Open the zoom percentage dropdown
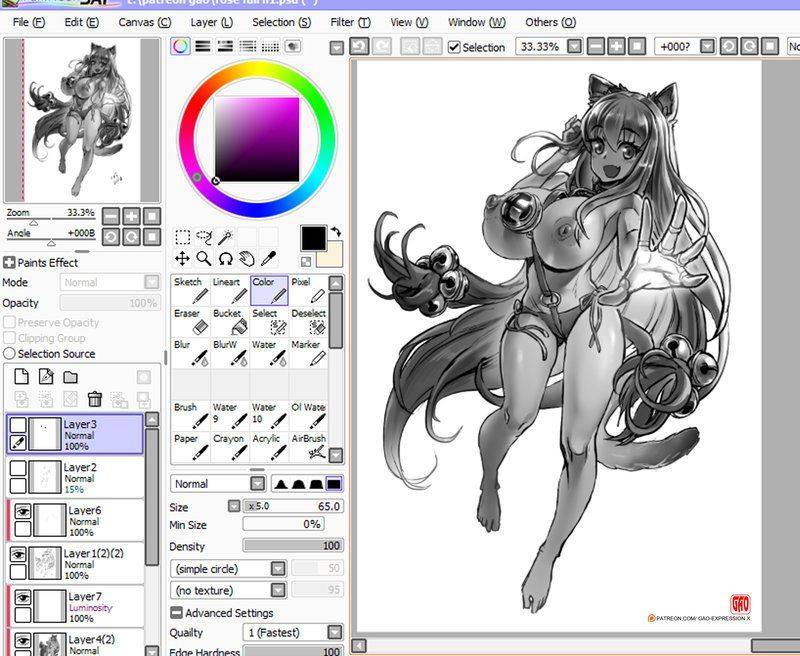The image size is (800, 656). pos(574,47)
